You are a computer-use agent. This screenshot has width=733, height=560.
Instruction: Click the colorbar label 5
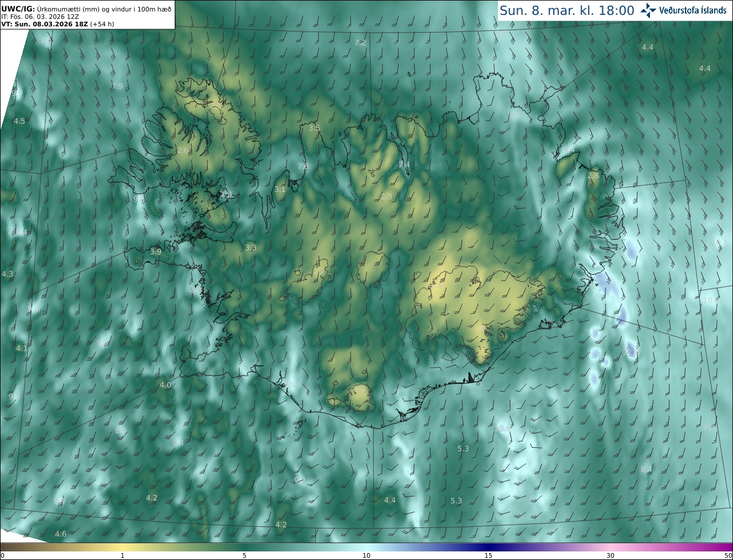(x=245, y=555)
